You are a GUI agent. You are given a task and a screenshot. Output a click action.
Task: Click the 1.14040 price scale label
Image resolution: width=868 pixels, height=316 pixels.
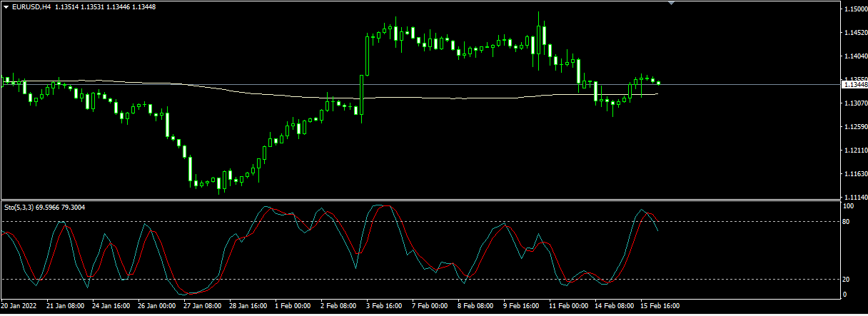click(854, 56)
